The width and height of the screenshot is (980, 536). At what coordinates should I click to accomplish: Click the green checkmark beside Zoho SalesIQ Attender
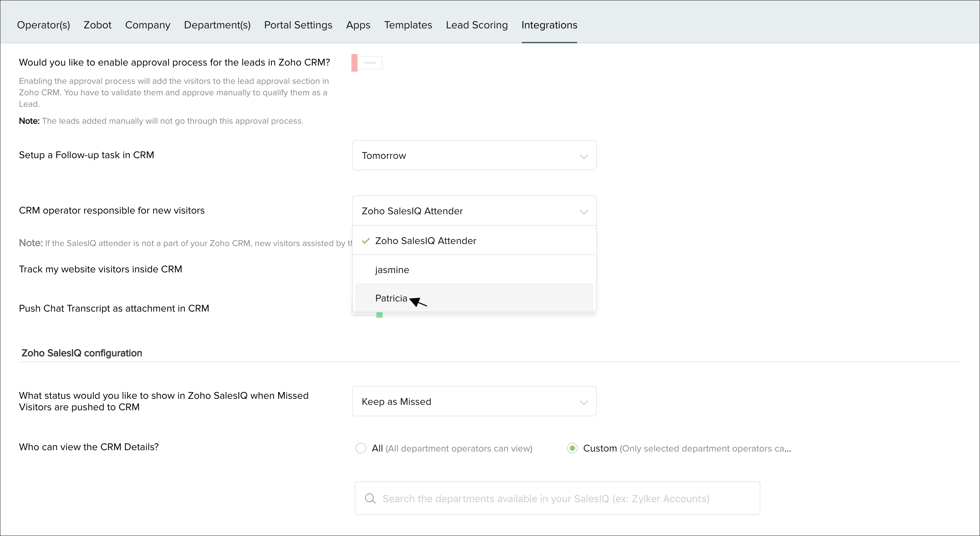point(366,241)
